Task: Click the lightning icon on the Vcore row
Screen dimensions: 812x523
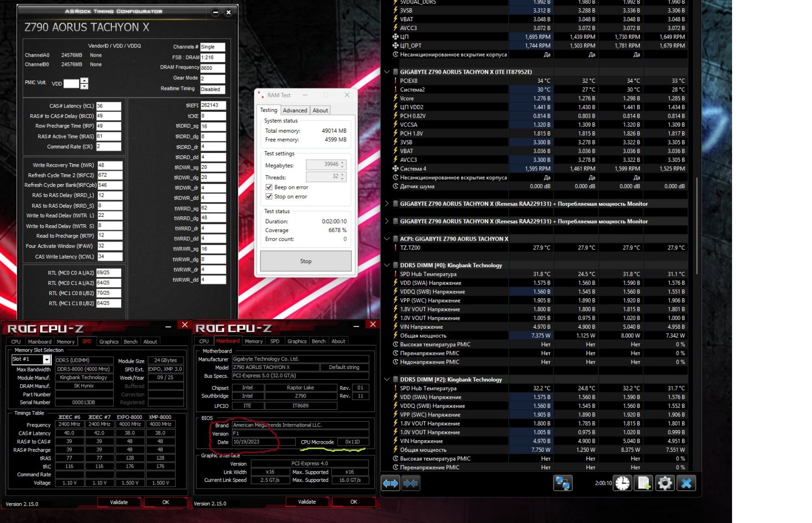Action: tap(395, 98)
